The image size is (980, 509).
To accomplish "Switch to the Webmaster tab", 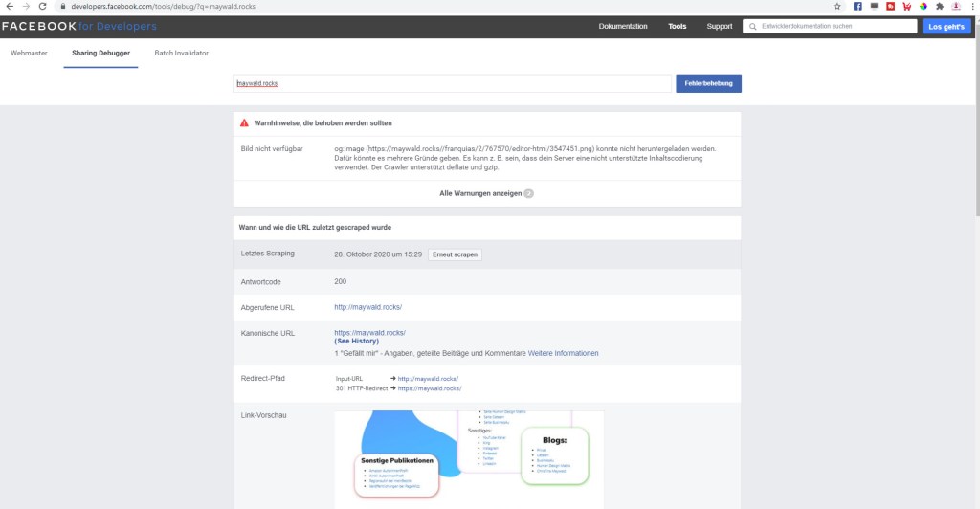I will point(29,53).
